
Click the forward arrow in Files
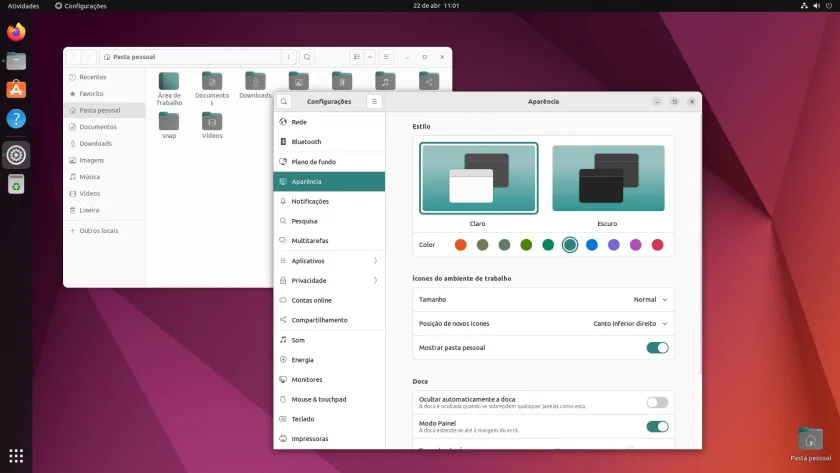pyautogui.click(x=88, y=57)
